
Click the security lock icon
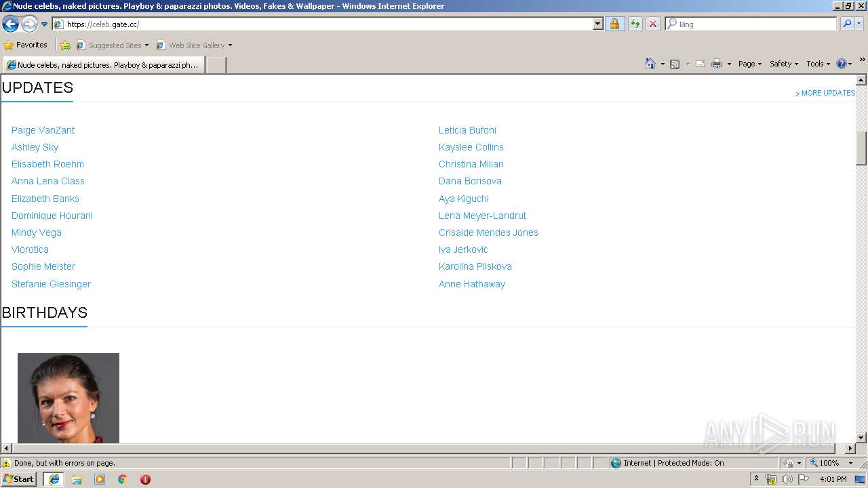[614, 24]
